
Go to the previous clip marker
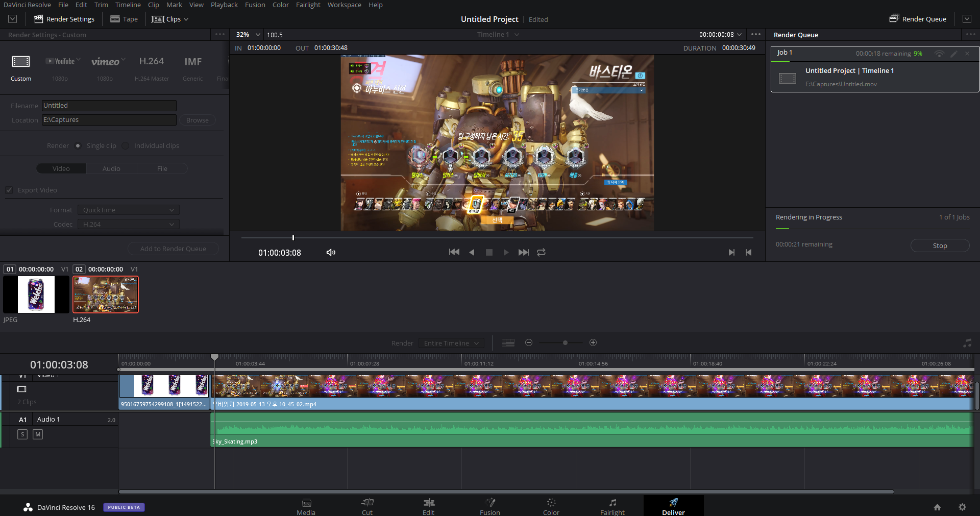click(x=748, y=252)
